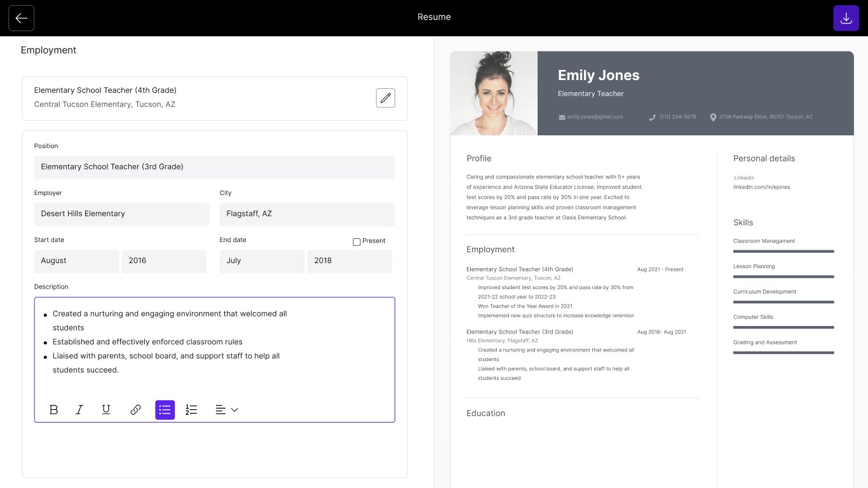Download the resume as PDF
Image resolution: width=868 pixels, height=488 pixels.
(x=846, y=18)
